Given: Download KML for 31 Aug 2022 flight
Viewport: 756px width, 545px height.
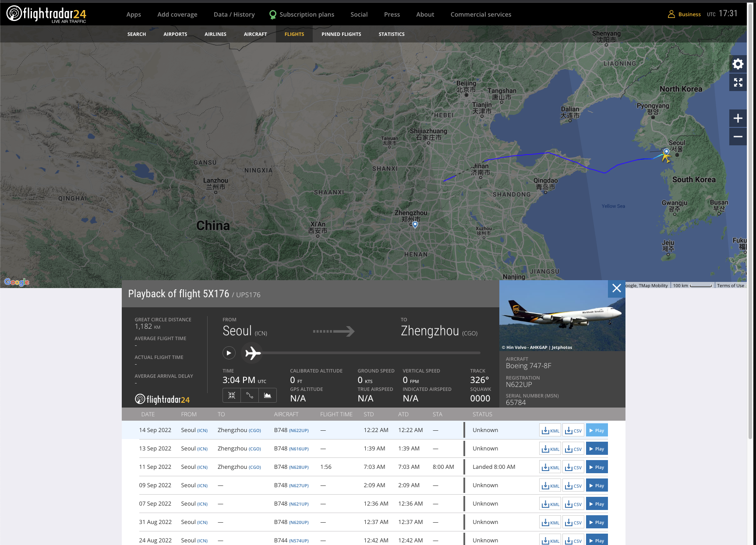Looking at the screenshot, I should 551,522.
